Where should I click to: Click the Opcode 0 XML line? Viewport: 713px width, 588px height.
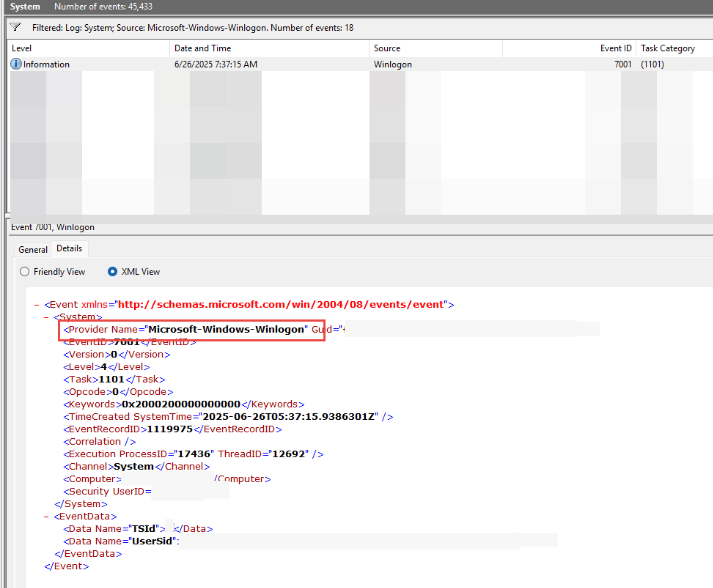pyautogui.click(x=118, y=392)
